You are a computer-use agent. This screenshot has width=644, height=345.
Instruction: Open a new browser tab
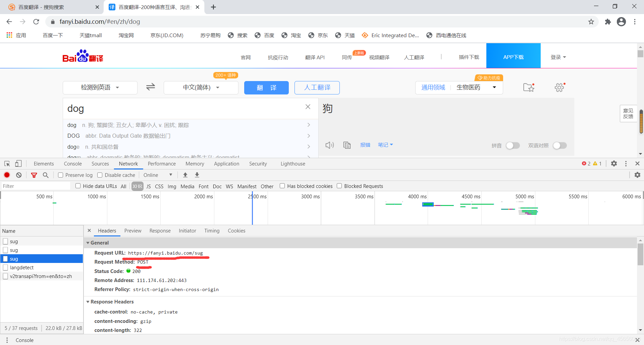click(213, 7)
